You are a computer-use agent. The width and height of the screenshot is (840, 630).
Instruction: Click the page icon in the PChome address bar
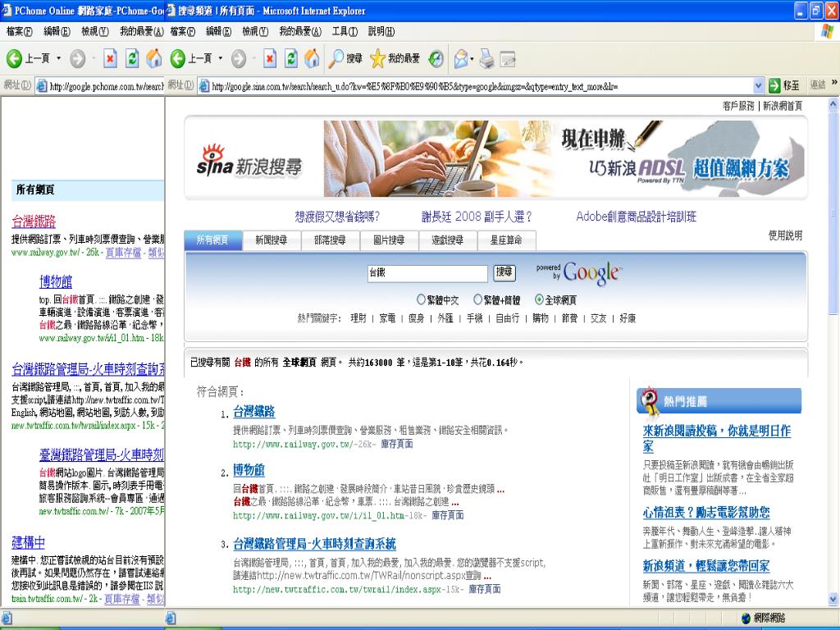[41, 85]
